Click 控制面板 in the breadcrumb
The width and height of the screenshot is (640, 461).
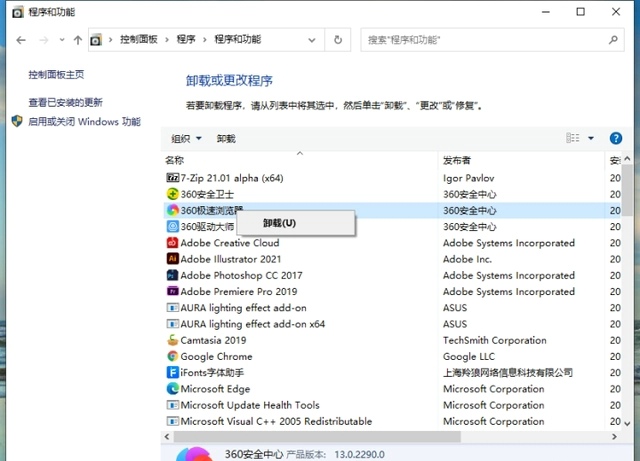click(139, 39)
